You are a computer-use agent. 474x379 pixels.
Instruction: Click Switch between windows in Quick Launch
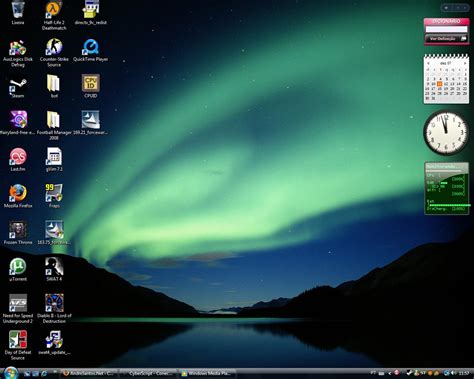(x=35, y=374)
